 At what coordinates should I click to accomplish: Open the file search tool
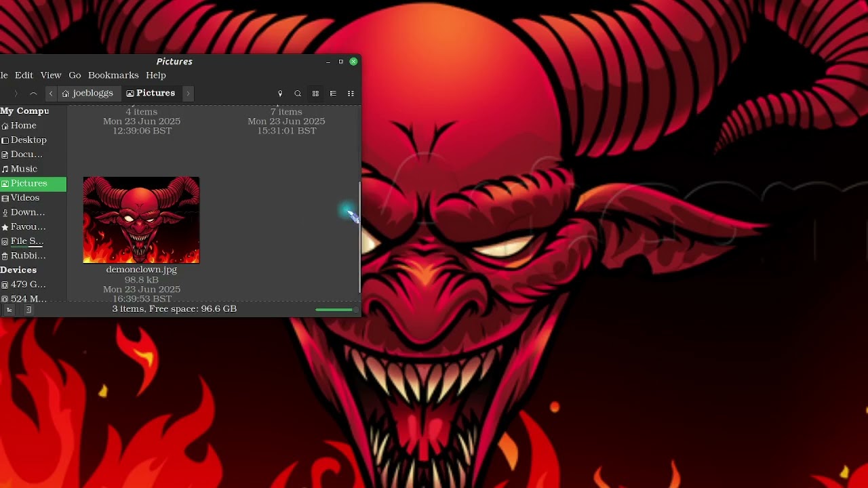298,94
